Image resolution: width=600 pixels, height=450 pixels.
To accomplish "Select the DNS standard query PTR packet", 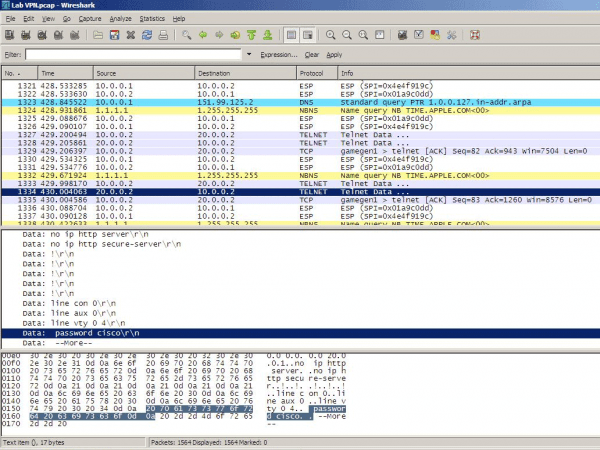I will [300, 101].
